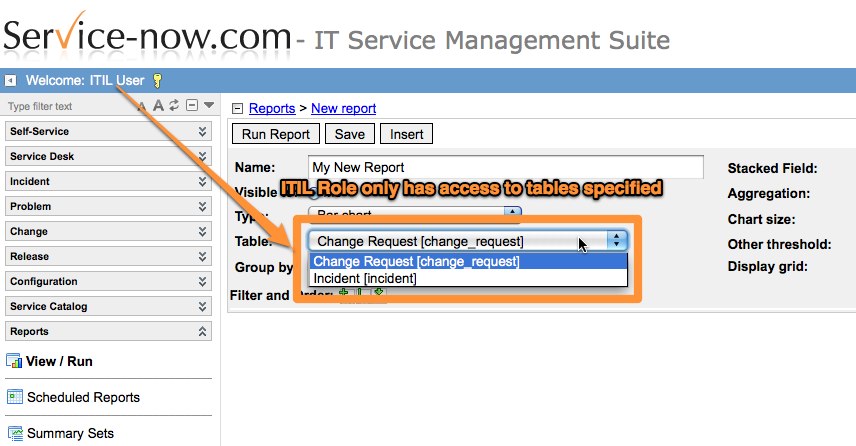The image size is (856, 446).
Task: Click the larger text size A icon
Action: click(158, 106)
